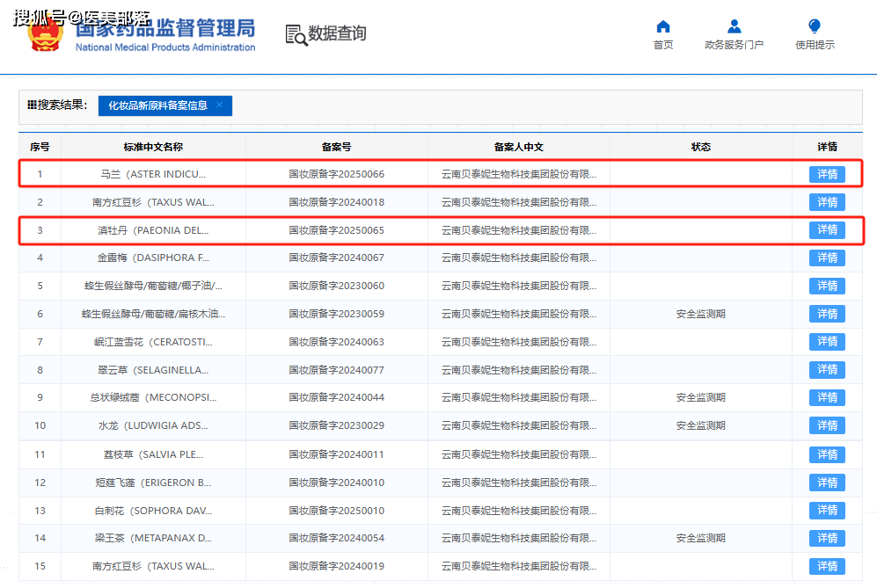This screenshot has width=877, height=588.
Task: Click 国家药品监督管理局 site title
Action: click(x=165, y=28)
